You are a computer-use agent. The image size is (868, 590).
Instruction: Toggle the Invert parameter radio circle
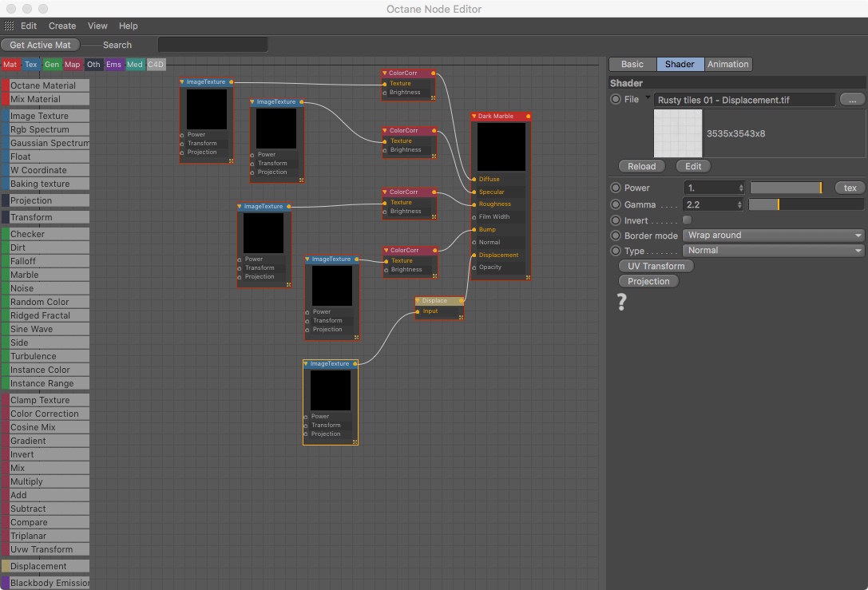[x=616, y=220]
